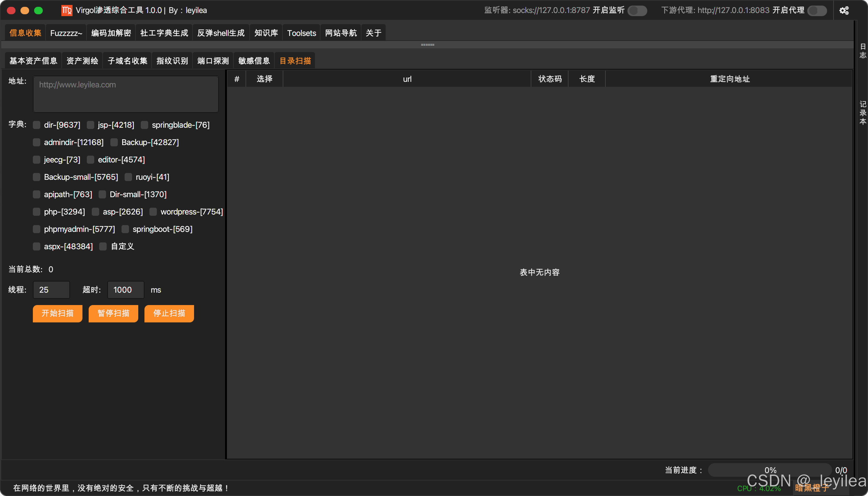Open the 端口探测 sub-tab
This screenshot has width=868, height=496.
click(213, 61)
